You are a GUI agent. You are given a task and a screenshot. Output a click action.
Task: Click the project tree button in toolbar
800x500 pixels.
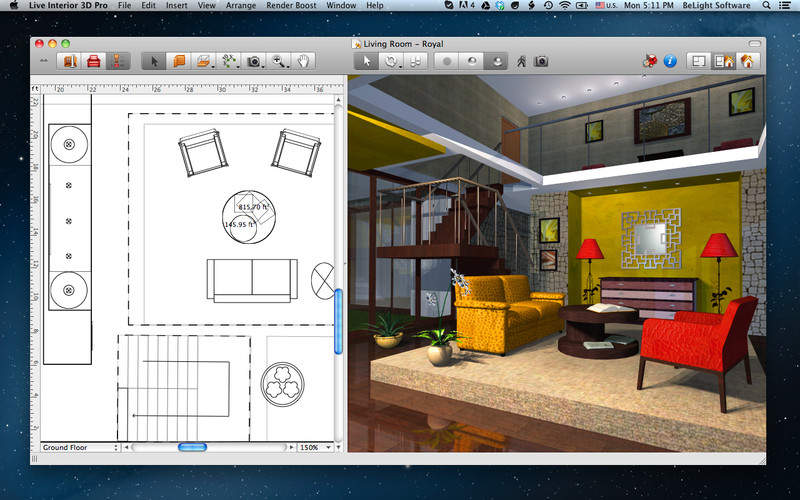[119, 61]
